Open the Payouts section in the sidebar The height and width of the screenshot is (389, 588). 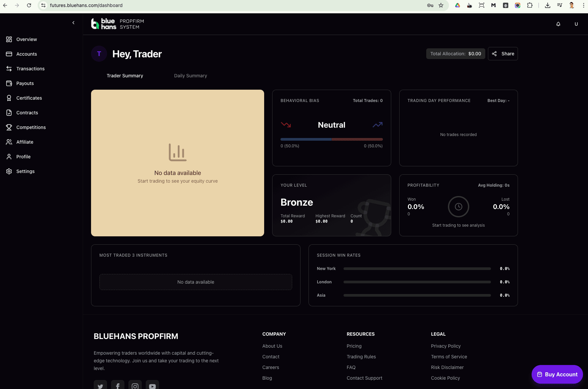pos(25,83)
